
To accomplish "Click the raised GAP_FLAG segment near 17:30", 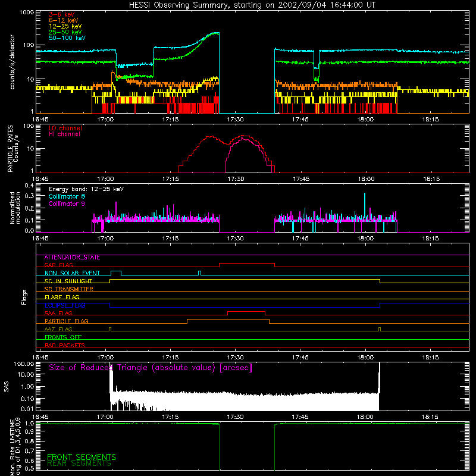I will click(247, 264).
